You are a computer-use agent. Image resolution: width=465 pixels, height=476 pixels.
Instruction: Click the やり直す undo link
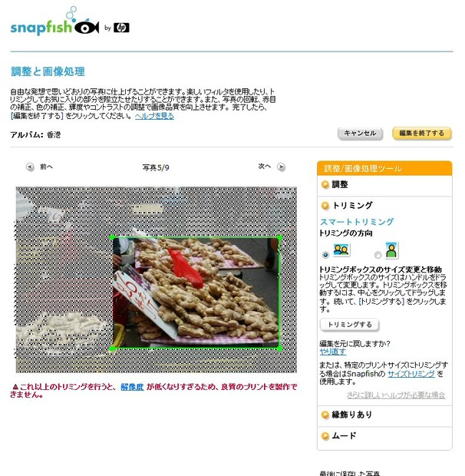click(x=333, y=352)
